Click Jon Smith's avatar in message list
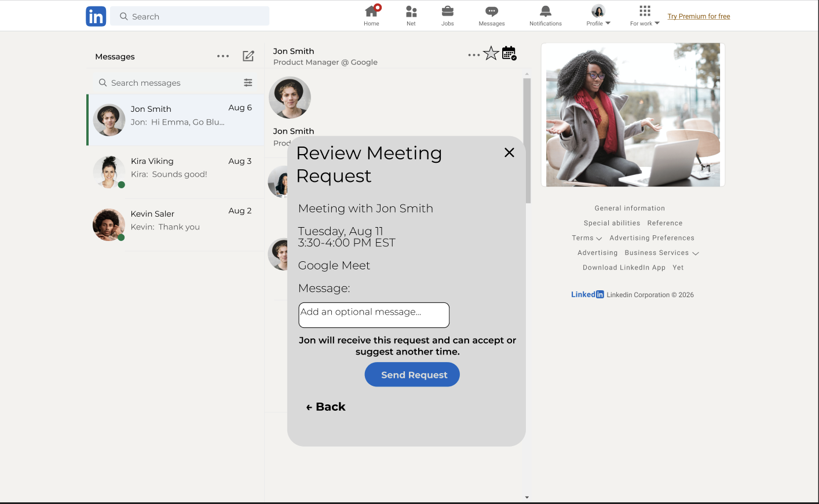The height and width of the screenshot is (504, 819). 109,120
